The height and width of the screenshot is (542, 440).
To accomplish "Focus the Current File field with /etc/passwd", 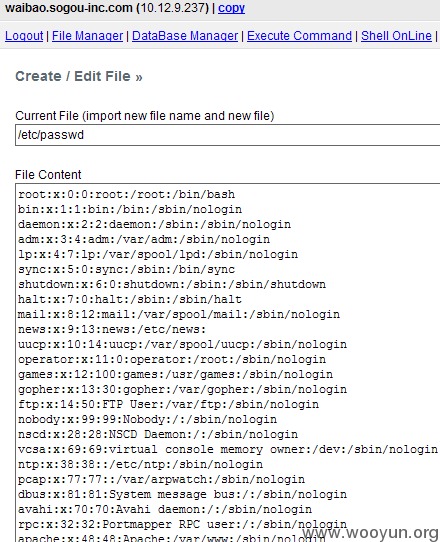I will (x=227, y=135).
